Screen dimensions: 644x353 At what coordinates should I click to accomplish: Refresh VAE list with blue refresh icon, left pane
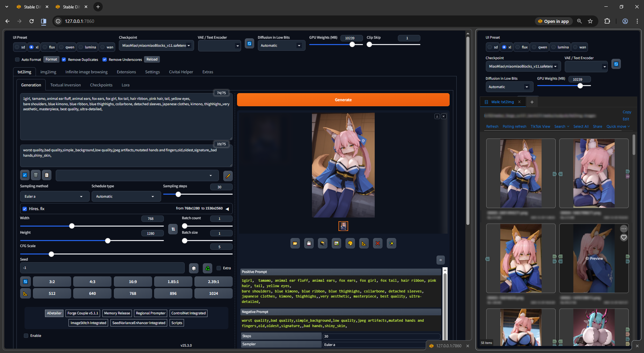tap(249, 44)
